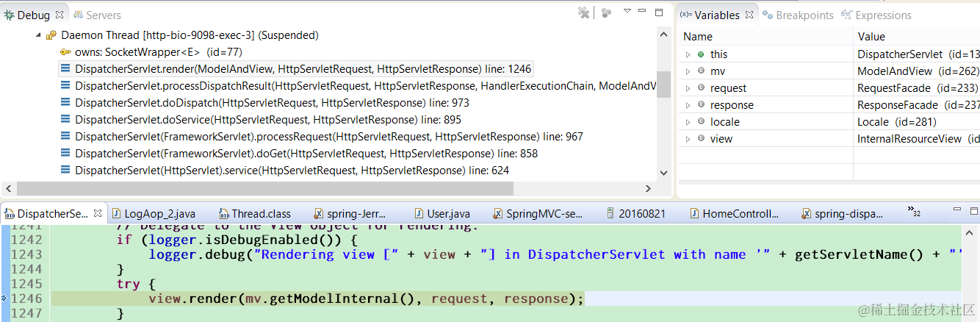Screen dimensions: 980x322
Task: Select the RequestFacade value cell
Action: point(917,88)
